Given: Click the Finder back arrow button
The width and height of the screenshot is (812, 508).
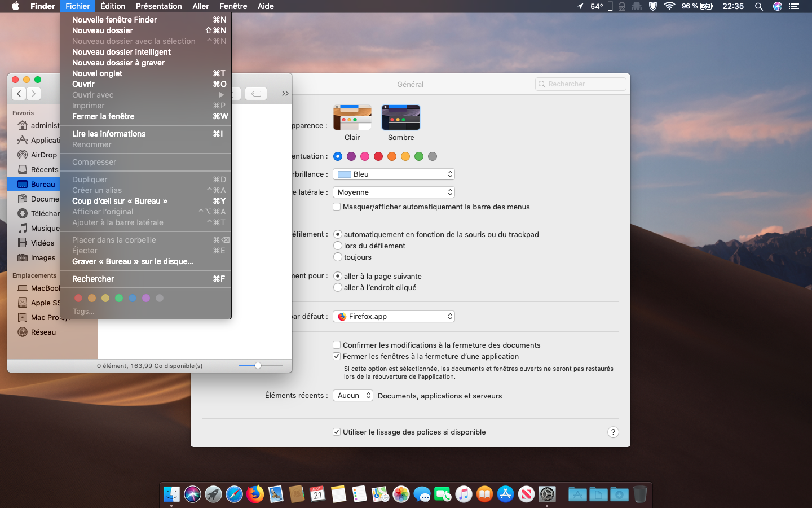Looking at the screenshot, I should coord(19,94).
